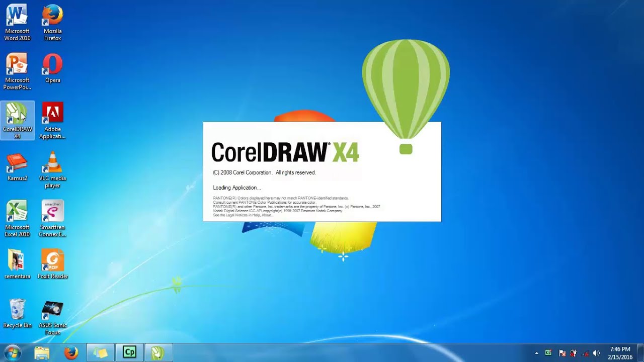Open the Kamus2 dictionary application
Screen dimensions: 644x362
(17, 163)
